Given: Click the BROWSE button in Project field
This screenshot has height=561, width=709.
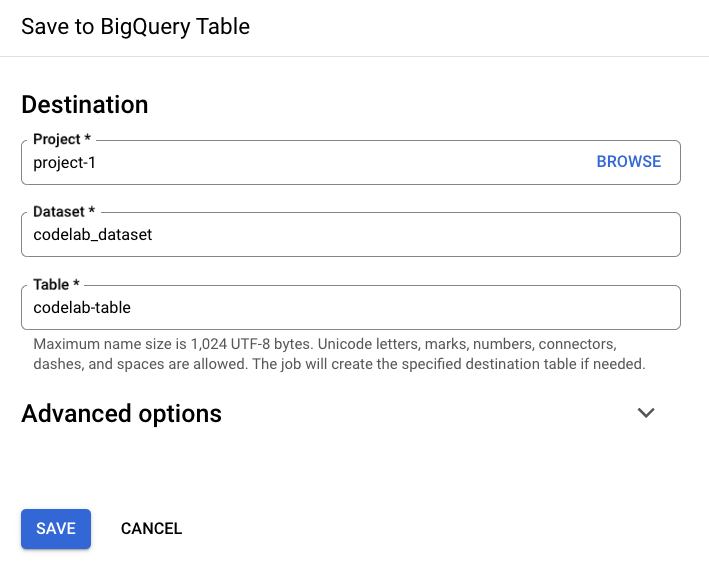Looking at the screenshot, I should 628,162.
